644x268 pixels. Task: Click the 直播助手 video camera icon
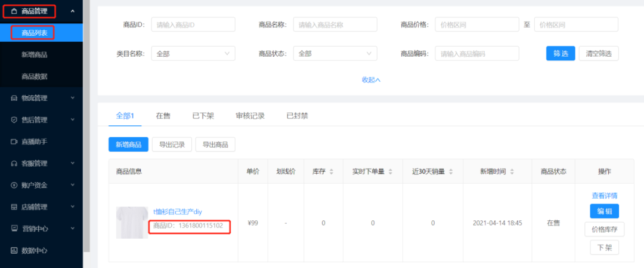pyautogui.click(x=14, y=142)
